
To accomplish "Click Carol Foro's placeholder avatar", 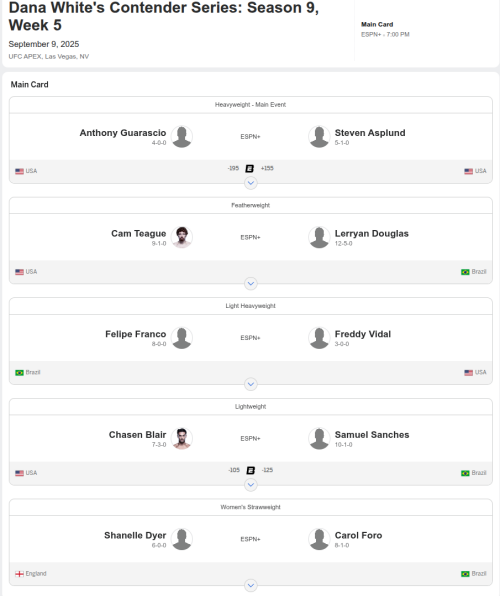I will click(x=319, y=539).
